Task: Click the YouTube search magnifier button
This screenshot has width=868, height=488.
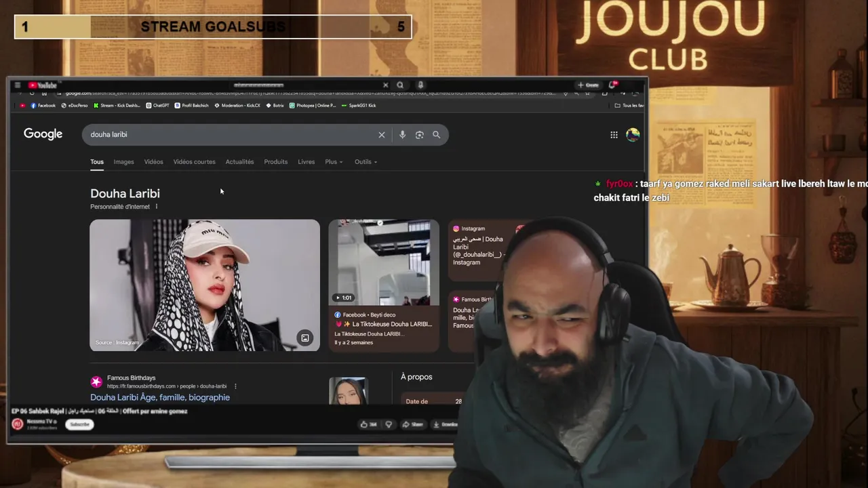Action: coord(400,85)
